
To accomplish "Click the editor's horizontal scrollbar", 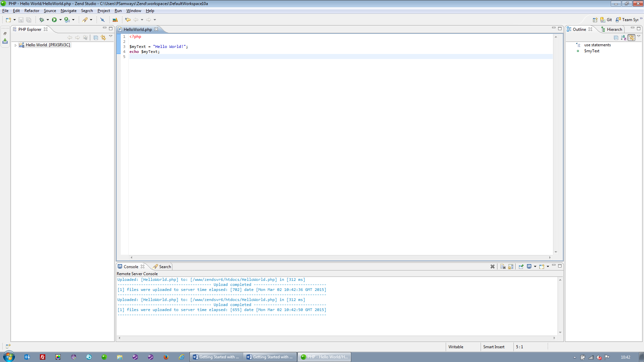I will [x=340, y=257].
